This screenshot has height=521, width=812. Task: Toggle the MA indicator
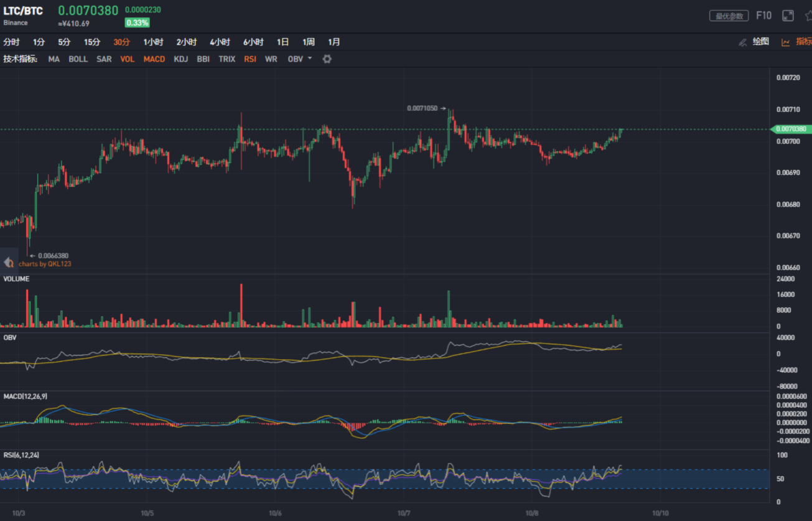tap(54, 59)
